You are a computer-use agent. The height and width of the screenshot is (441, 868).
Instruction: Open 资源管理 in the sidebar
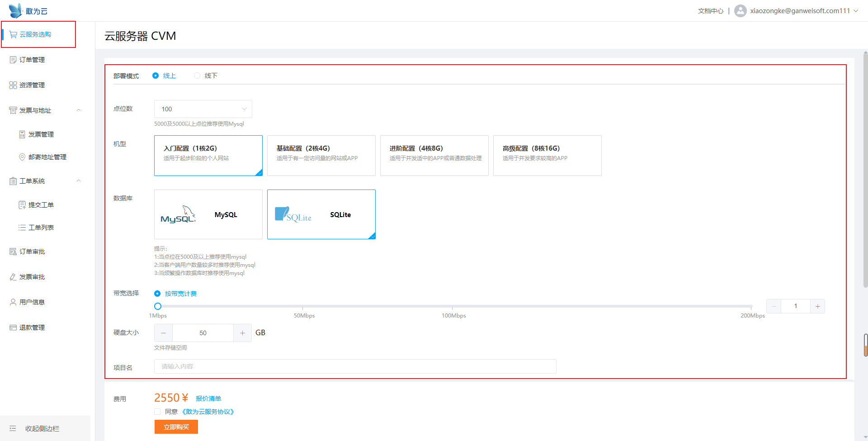coord(32,85)
